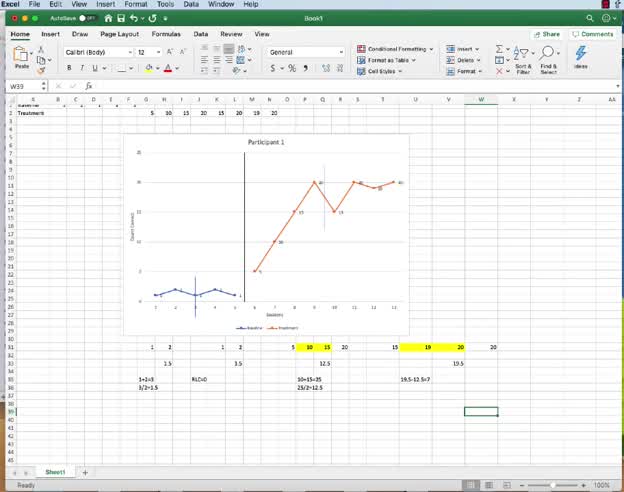This screenshot has height=492, width=624.
Task: Toggle align text left
Action: click(204, 60)
